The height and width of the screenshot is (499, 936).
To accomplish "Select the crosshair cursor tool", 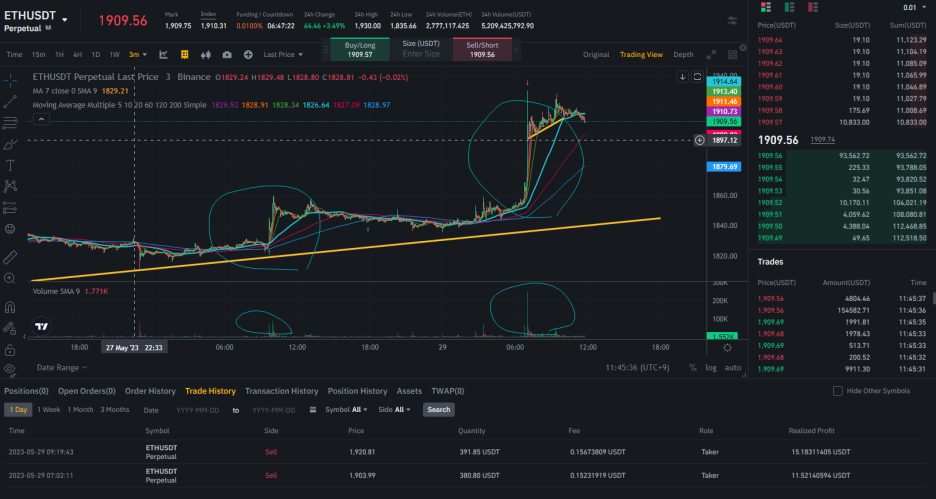I will pos(10,80).
